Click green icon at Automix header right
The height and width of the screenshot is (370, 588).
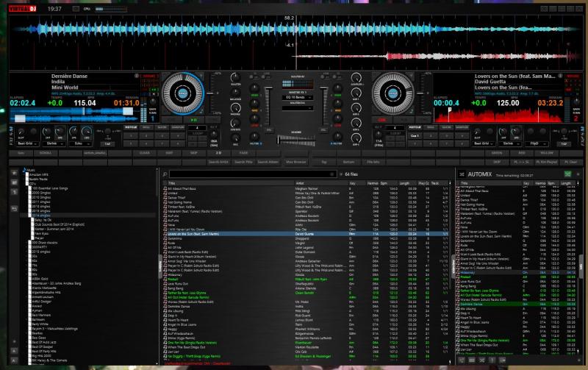point(567,174)
